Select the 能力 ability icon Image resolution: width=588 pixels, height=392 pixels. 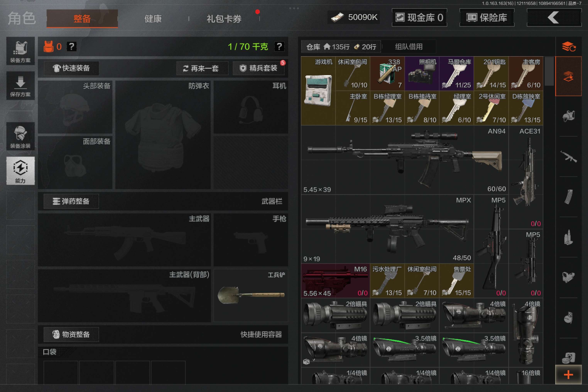coord(20,171)
